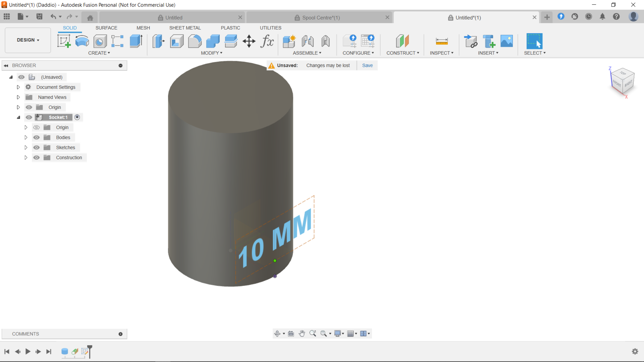This screenshot has height=362, width=644.
Task: Select the Joint tool in Assemble
Action: click(x=308, y=41)
